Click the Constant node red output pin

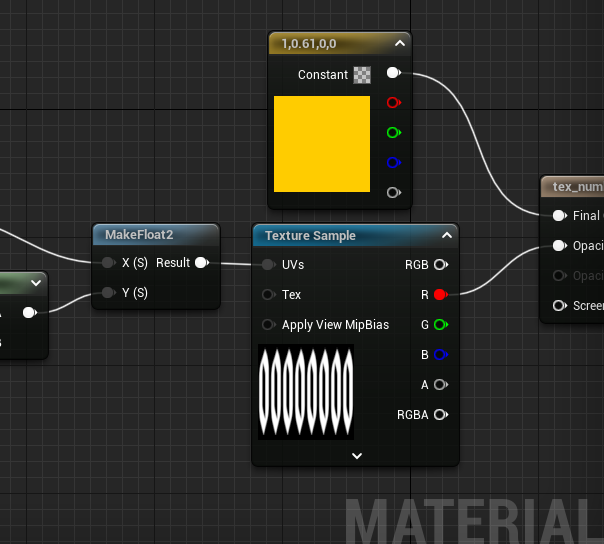tap(394, 102)
